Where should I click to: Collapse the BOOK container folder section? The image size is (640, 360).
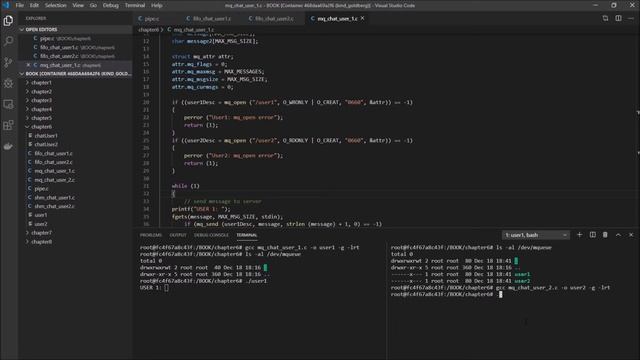tap(76, 74)
